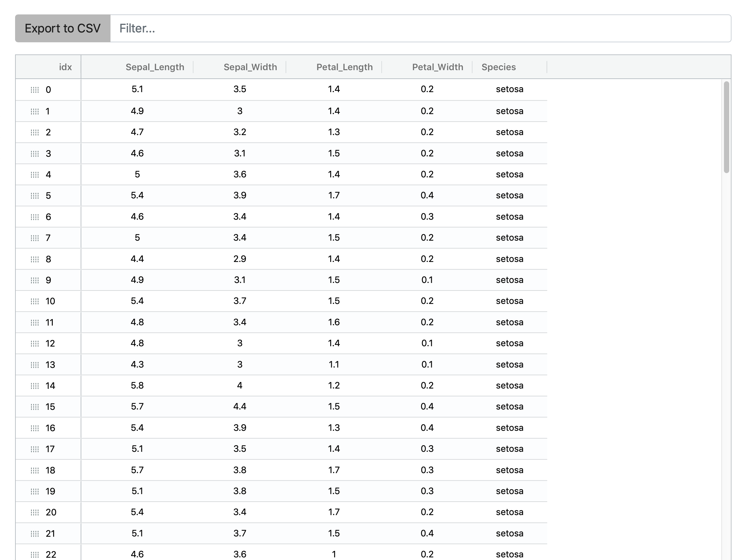This screenshot has height=560, width=741.
Task: Click the drag handle icon for row 9
Action: 35,280
